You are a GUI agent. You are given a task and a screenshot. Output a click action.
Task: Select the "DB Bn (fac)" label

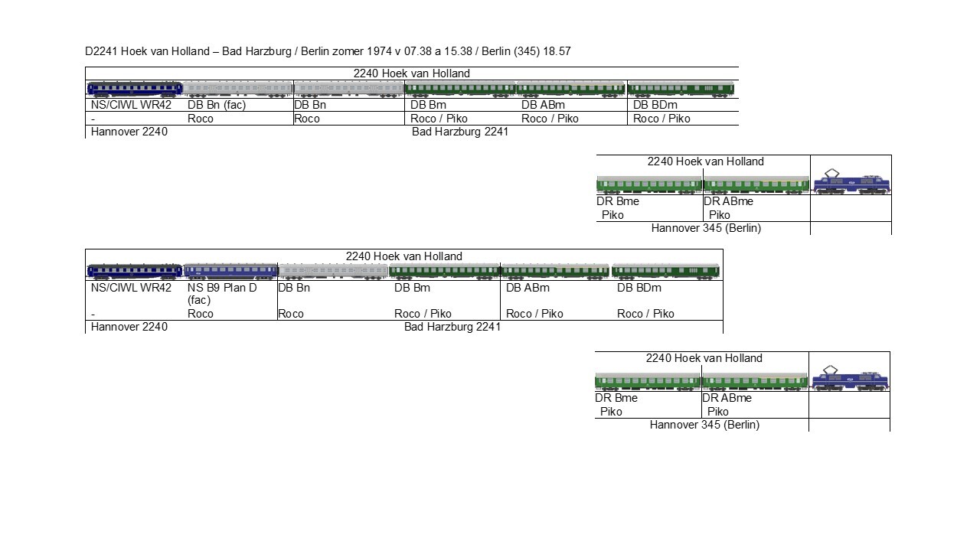tap(217, 105)
